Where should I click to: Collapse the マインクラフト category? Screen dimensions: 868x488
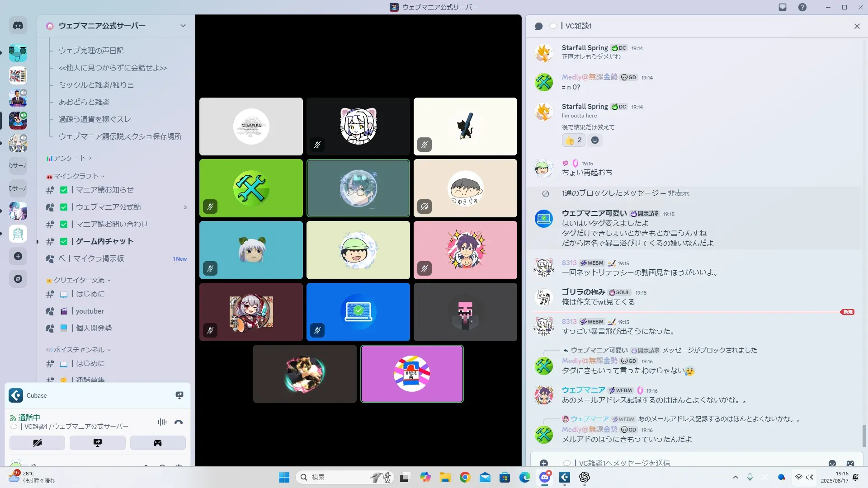[76, 176]
